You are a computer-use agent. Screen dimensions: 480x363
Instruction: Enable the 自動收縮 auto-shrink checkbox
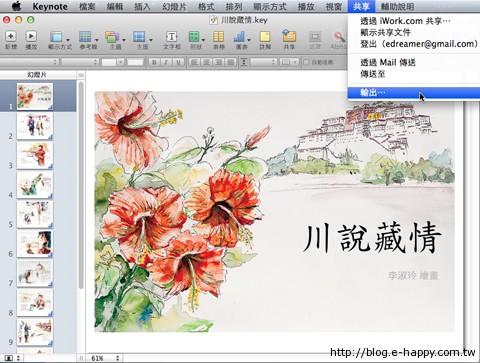[x=306, y=62]
